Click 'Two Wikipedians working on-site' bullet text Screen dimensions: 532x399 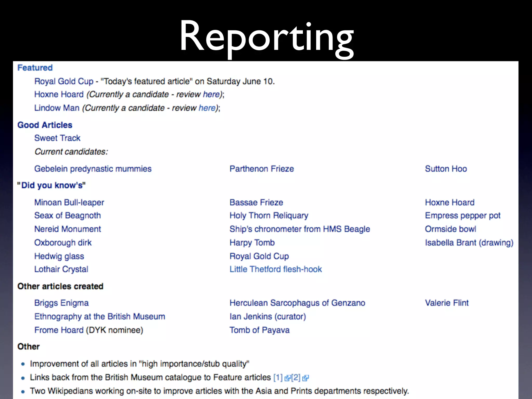(x=219, y=391)
